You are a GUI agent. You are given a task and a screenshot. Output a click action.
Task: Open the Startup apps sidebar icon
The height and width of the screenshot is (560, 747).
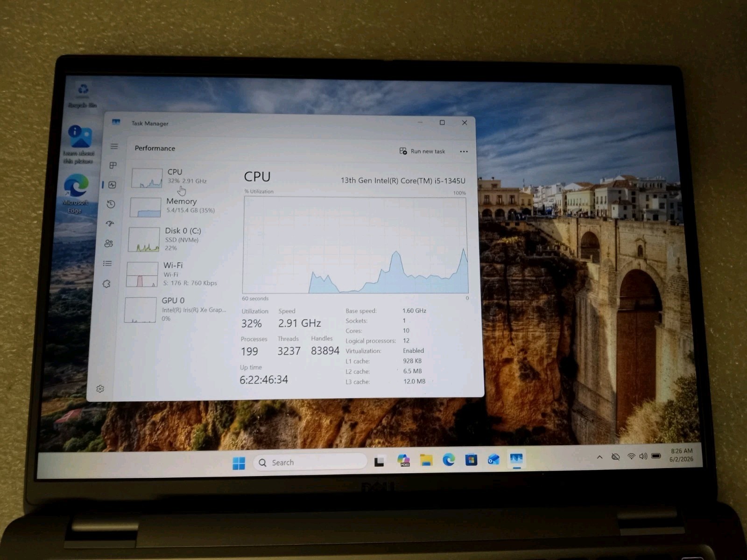tap(110, 224)
